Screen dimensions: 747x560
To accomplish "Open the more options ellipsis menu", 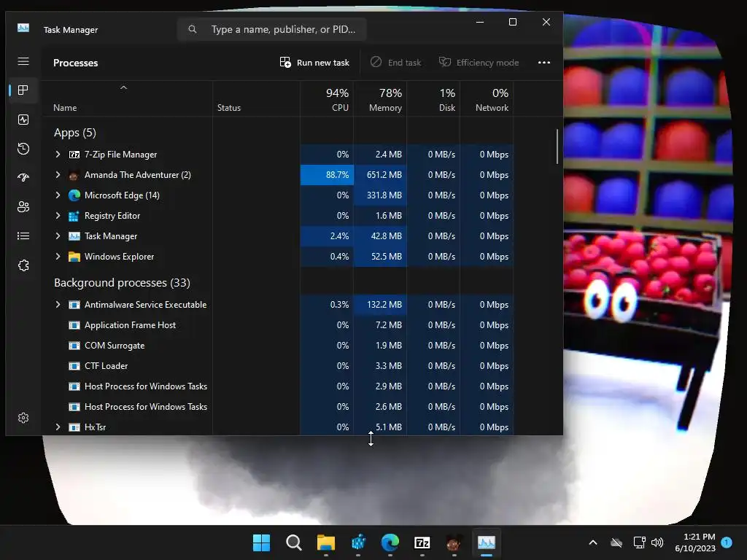I will coord(544,63).
